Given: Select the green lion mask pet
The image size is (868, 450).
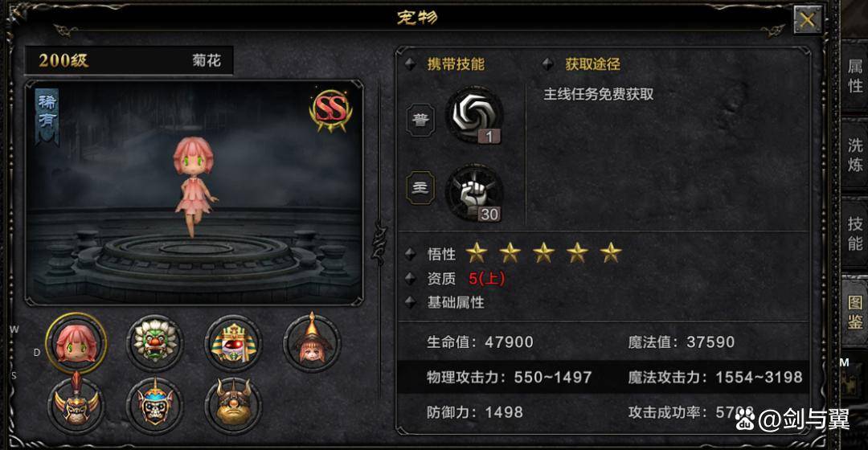Looking at the screenshot, I should coord(154,343).
